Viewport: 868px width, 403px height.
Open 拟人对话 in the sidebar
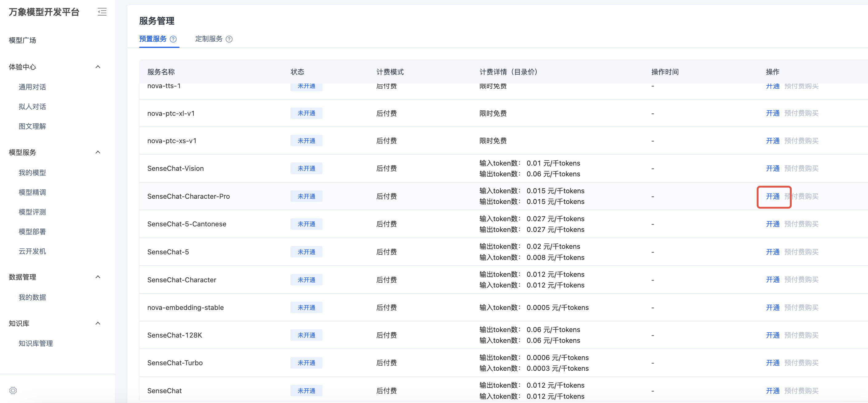(32, 107)
